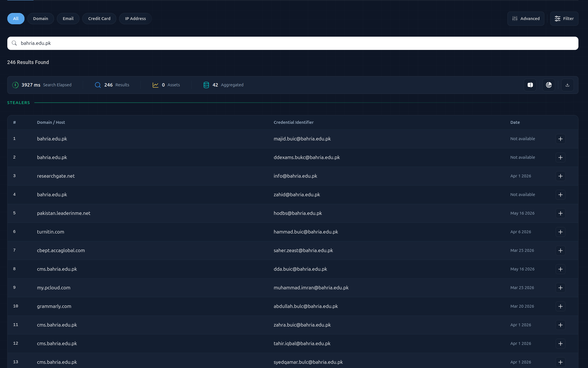Click the pakistan.leaderinme.net domain cell
The width and height of the screenshot is (588, 368).
point(64,213)
